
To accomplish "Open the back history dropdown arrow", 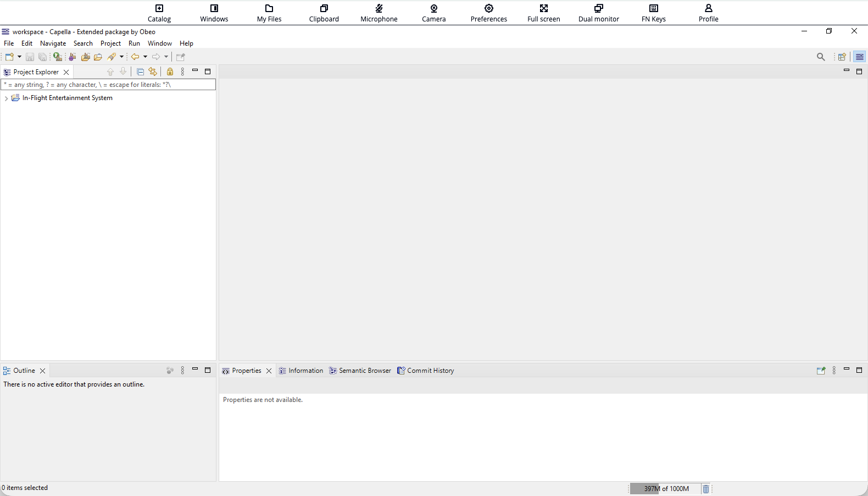I will [145, 57].
